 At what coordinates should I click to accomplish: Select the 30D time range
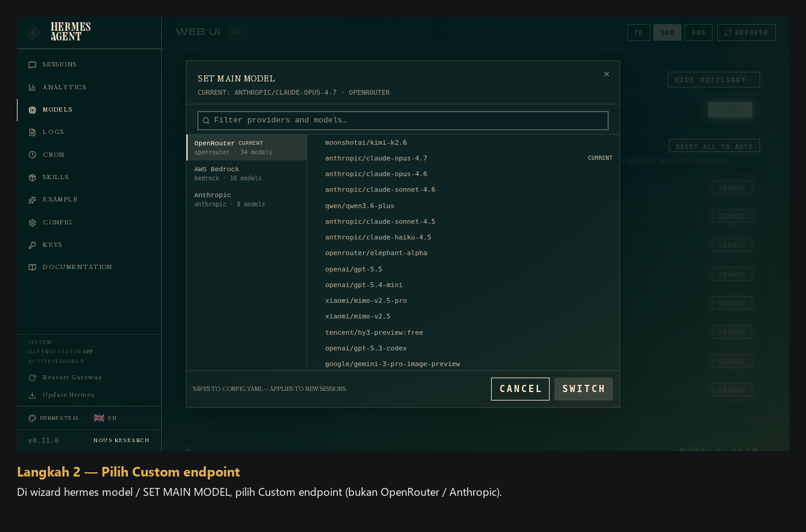[x=667, y=33]
